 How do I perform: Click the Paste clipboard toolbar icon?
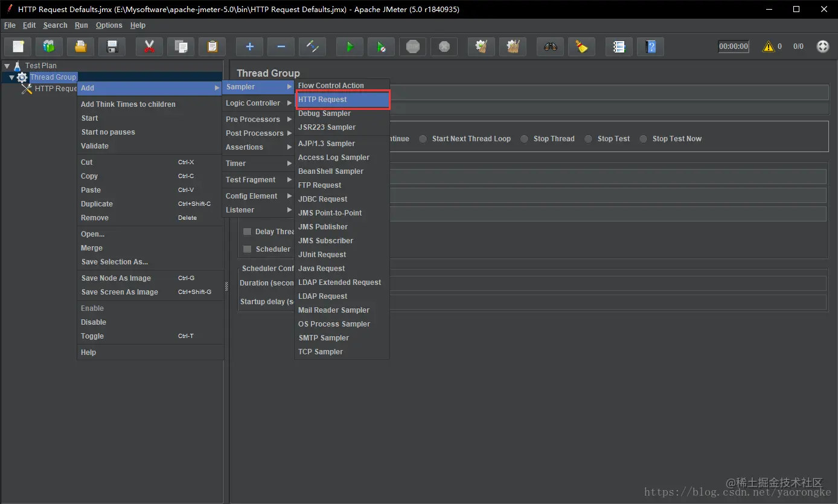pos(212,46)
